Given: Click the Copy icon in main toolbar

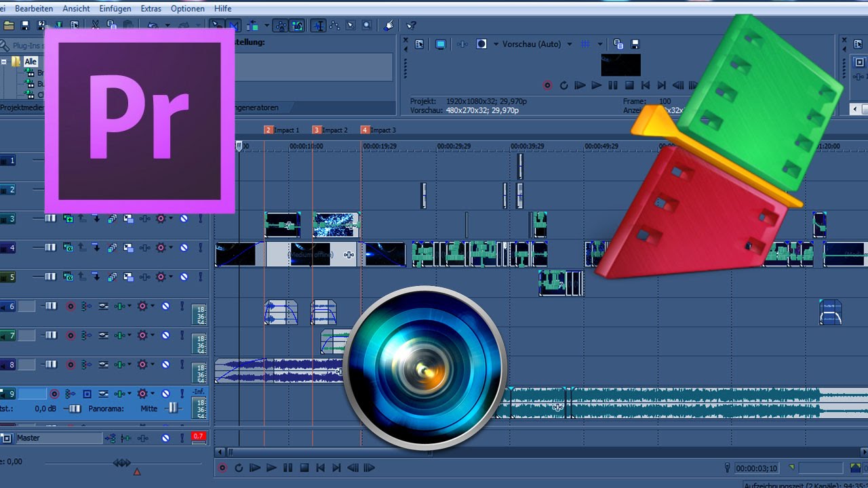Looking at the screenshot, I should click(111, 25).
